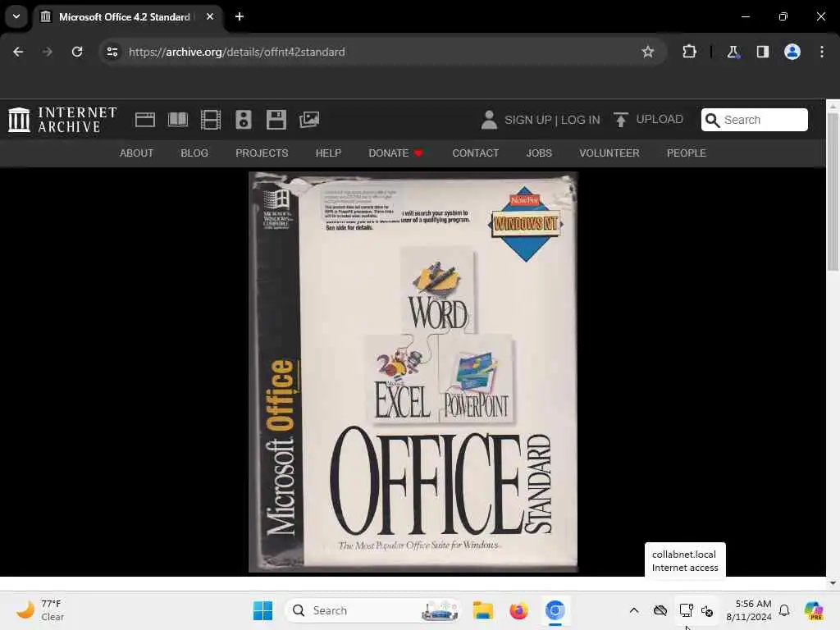Open the Chrome three-dot menu
Image resolution: width=840 pixels, height=630 pixels.
[x=822, y=52]
